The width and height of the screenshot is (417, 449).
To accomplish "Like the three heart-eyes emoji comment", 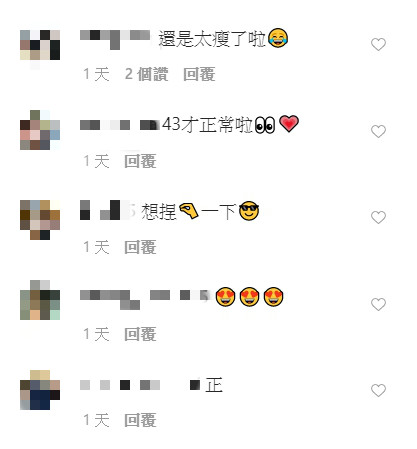I will pyautogui.click(x=378, y=304).
